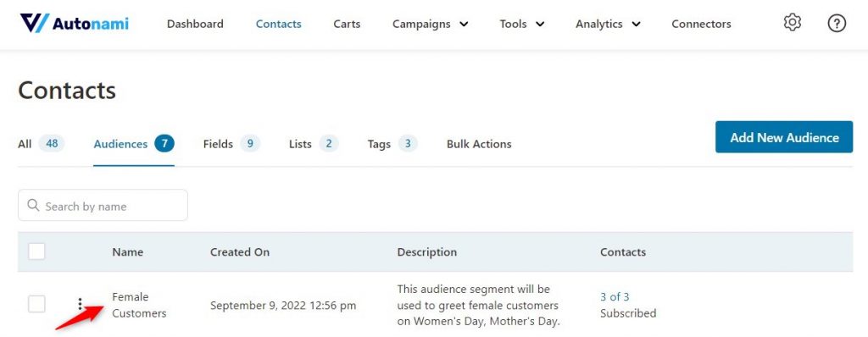Screen dimensions: 868x337
Task: Click the Autonami logo
Action: click(75, 23)
